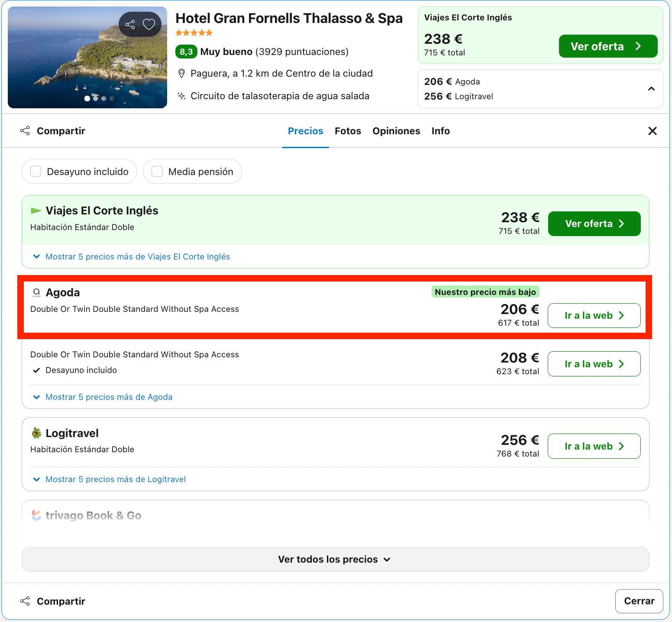Click the 768 € total for Logitravel
672x622 pixels.
coord(518,454)
